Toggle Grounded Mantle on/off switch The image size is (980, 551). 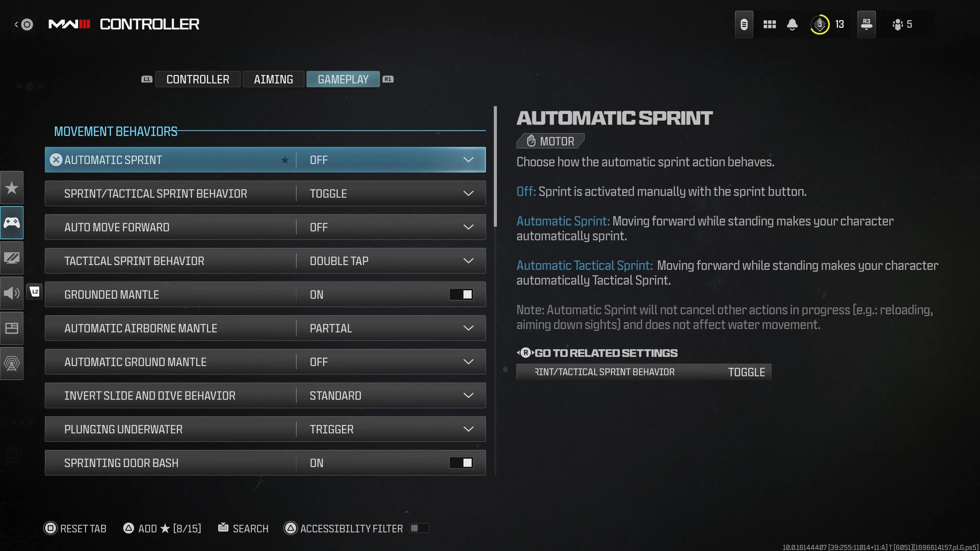point(461,294)
